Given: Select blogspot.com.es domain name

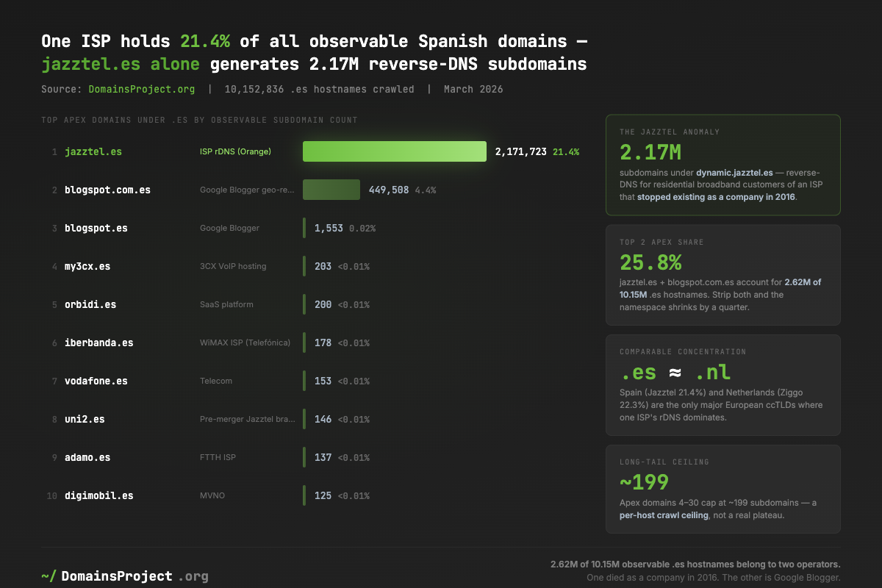Looking at the screenshot, I should pos(107,190).
